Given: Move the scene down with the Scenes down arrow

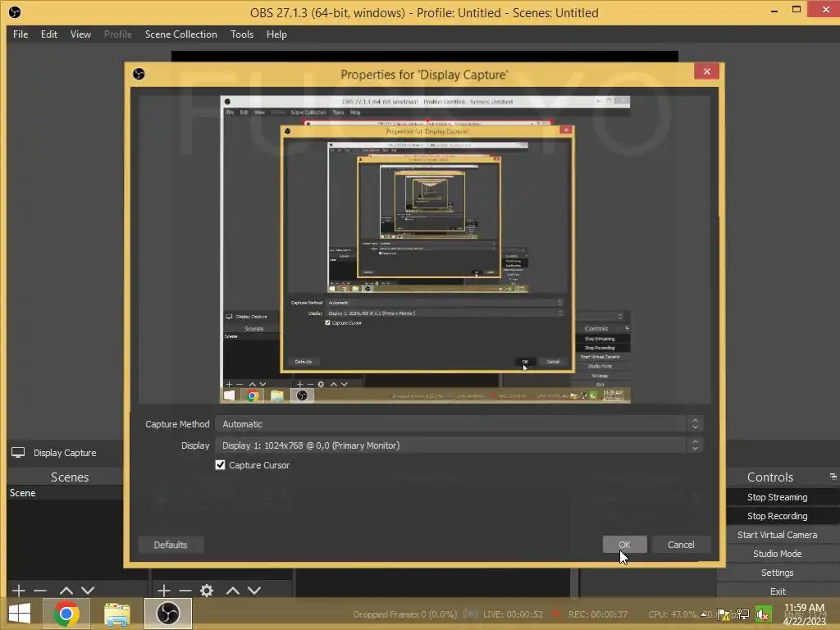Looking at the screenshot, I should (88, 591).
